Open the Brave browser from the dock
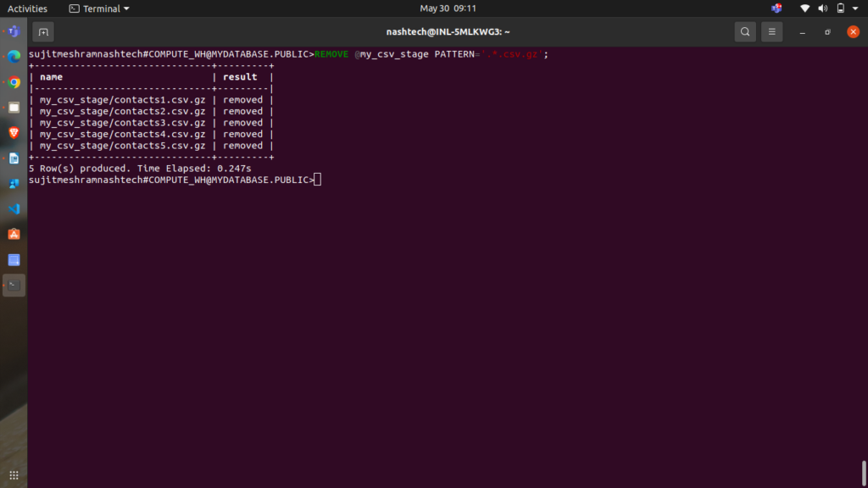The height and width of the screenshot is (488, 868). point(14,133)
